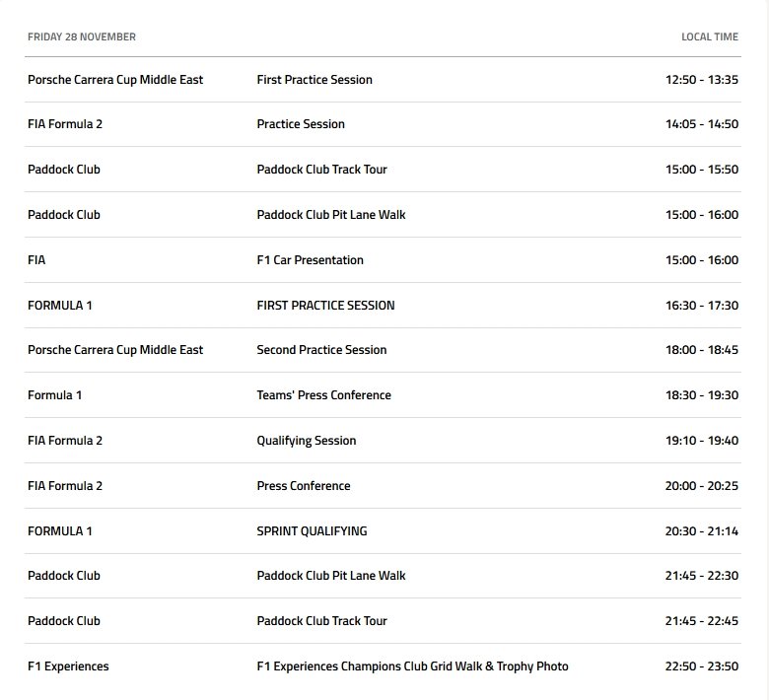Open the F1 Car Presentation event

310,260
